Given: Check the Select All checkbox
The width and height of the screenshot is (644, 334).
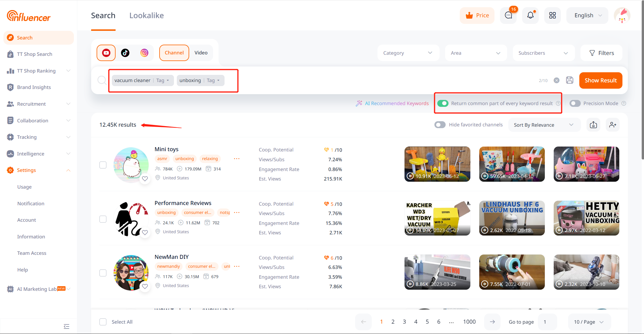Looking at the screenshot, I should click(103, 322).
